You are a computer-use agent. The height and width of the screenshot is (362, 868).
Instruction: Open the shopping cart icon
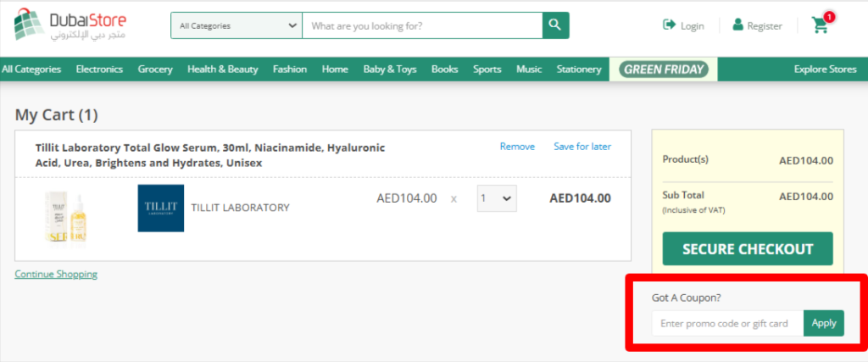pos(820,25)
